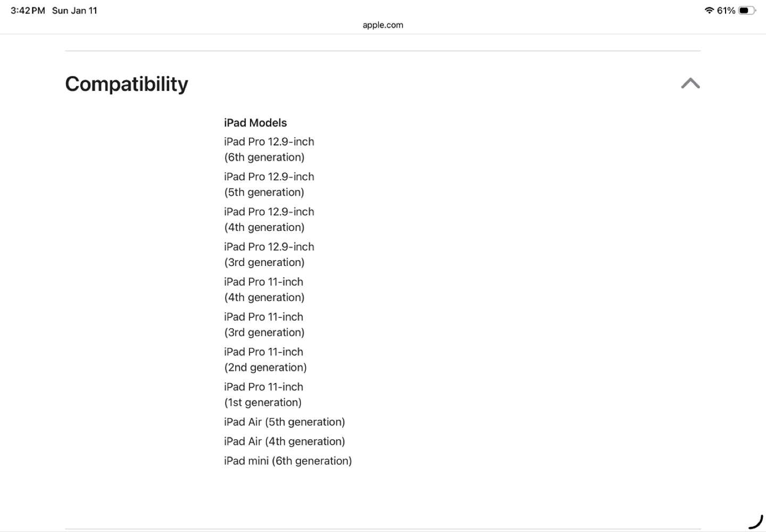Click iPad Pro 12.9-inch (4th generation) entry
The height and width of the screenshot is (532, 766).
tap(269, 220)
